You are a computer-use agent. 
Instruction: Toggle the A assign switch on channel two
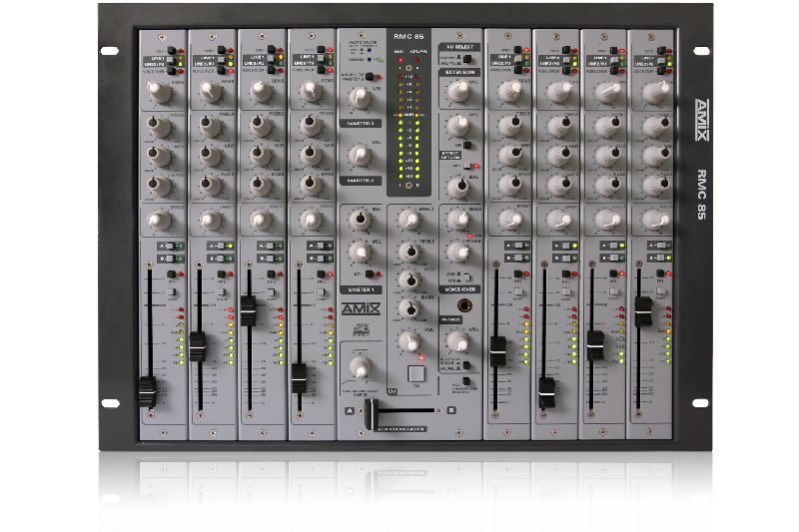pos(222,247)
